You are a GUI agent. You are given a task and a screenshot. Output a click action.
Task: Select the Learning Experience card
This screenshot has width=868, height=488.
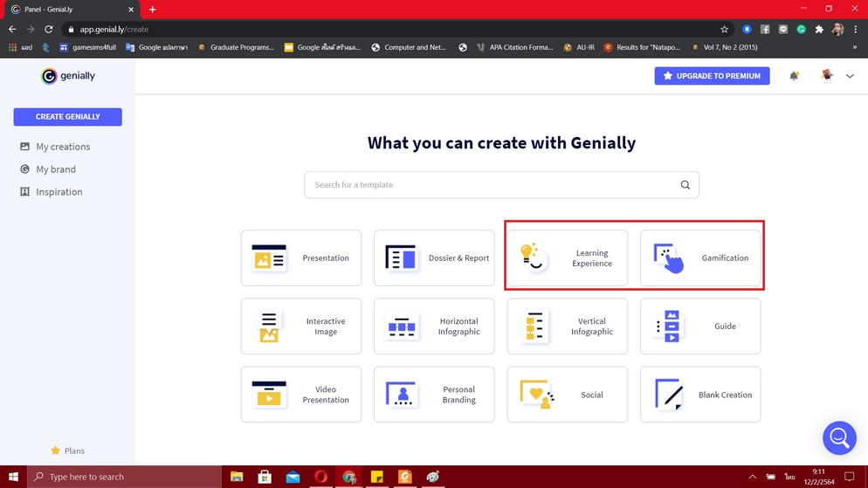click(x=568, y=258)
